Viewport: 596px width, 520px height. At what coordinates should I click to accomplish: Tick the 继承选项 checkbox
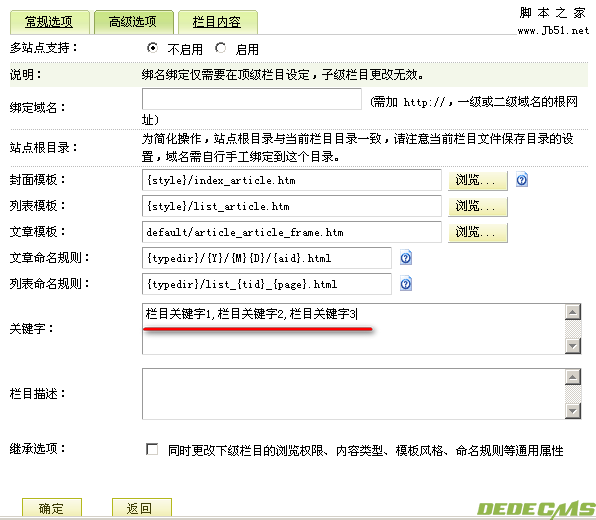coord(152,449)
